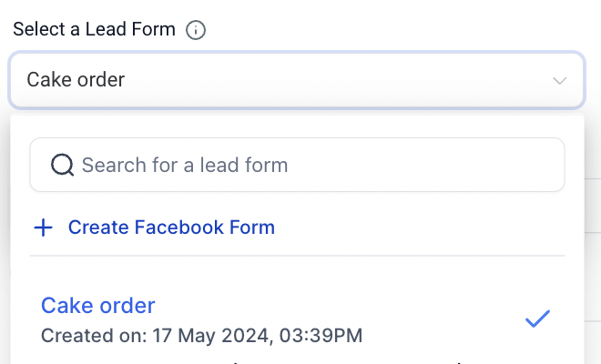Open the Cake order lead form dropdown
Screen dimensions: 601x364
click(x=296, y=80)
